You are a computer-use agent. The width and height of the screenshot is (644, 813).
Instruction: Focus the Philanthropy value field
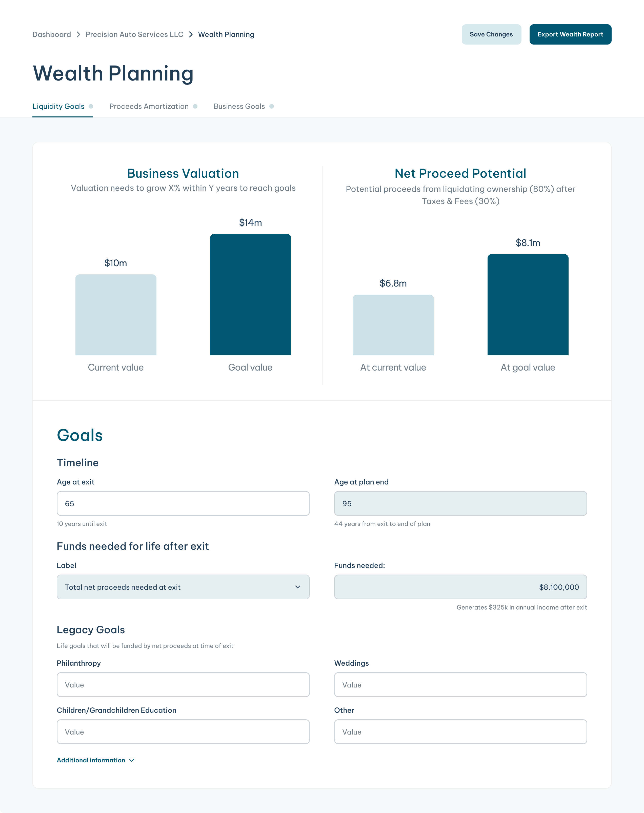click(183, 684)
